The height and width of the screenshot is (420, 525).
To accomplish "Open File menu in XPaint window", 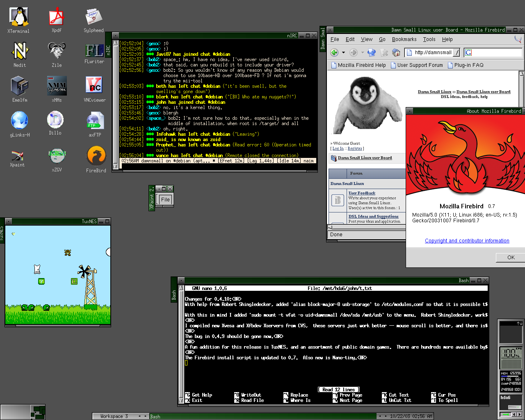I will coord(165,199).
